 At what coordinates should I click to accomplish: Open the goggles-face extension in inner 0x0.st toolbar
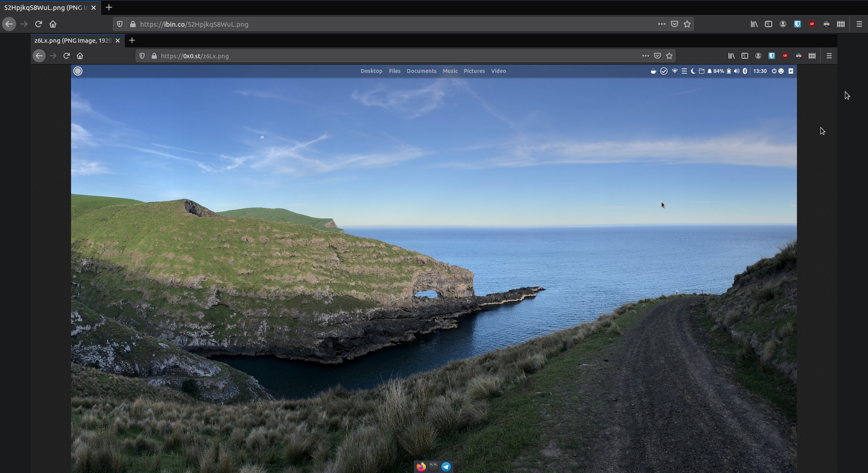point(799,56)
